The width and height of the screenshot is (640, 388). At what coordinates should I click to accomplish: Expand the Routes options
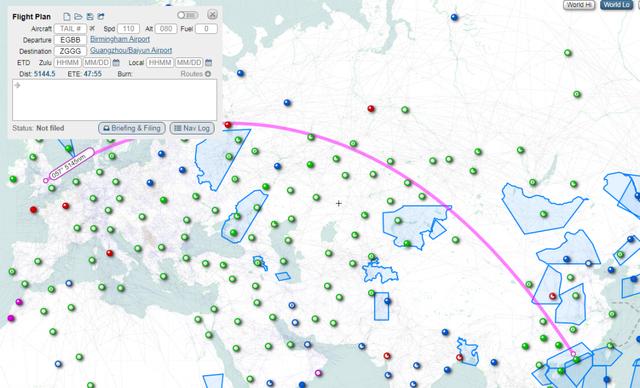(196, 74)
